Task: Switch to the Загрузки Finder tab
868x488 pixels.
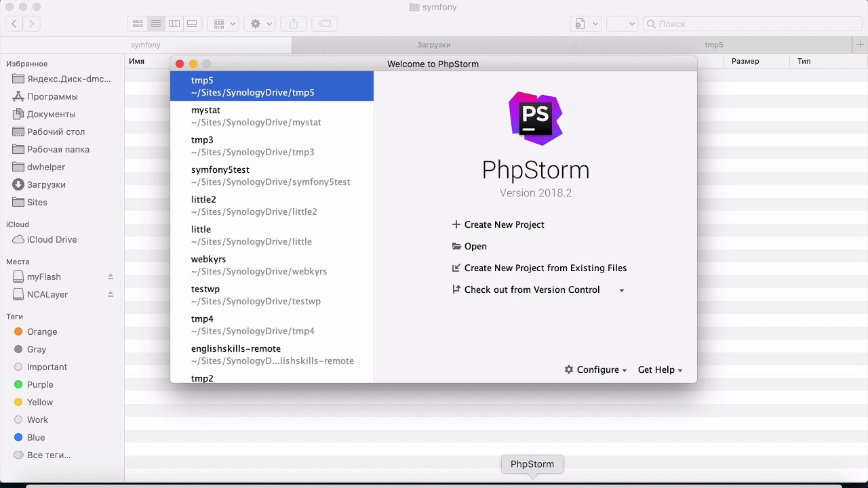Action: click(x=434, y=45)
